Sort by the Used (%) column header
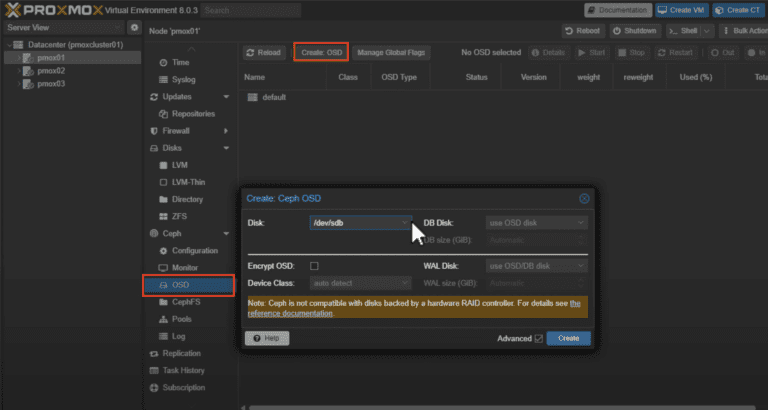Viewport: 768px width, 410px height. point(696,77)
